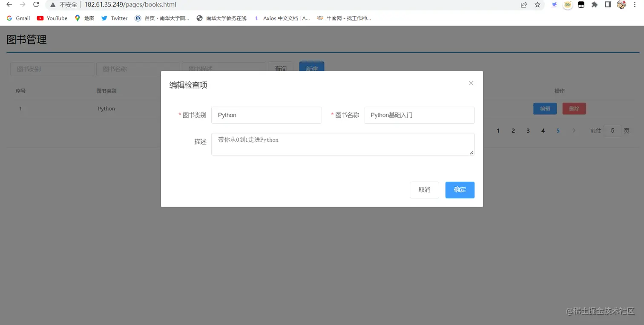This screenshot has height=325, width=644.
Task: Open the extensions puzzle piece menu
Action: coord(595,5)
